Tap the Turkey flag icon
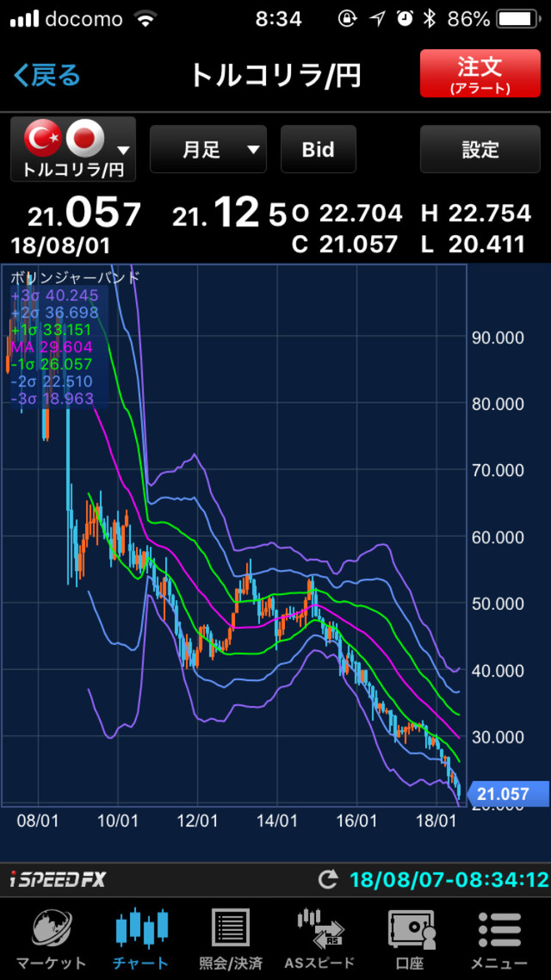The height and width of the screenshot is (980, 551). [43, 138]
